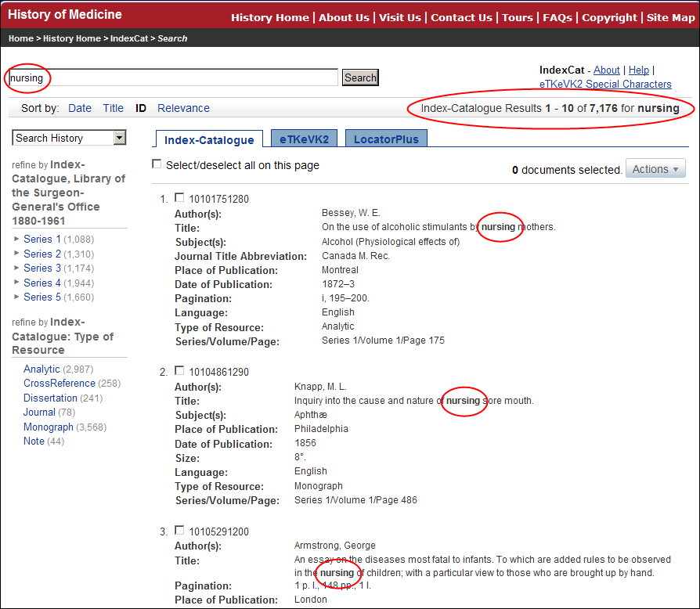Screen dimensions: 700x609
Task: Filter by CrossReference resource type
Action: click(x=60, y=384)
